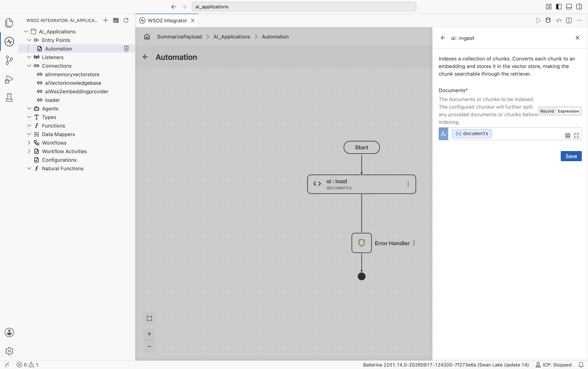Open the ai : load node options menu
The height and width of the screenshot is (369, 588).
[408, 184]
